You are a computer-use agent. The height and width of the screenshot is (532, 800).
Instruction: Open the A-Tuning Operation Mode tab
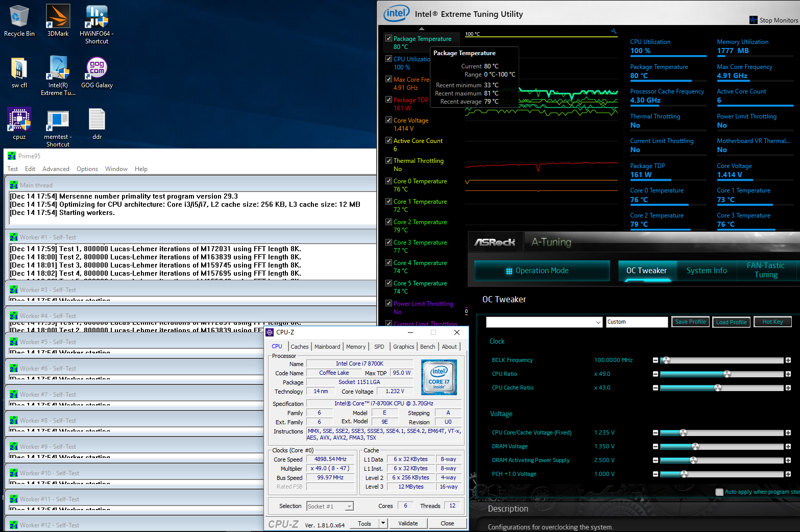(542, 271)
